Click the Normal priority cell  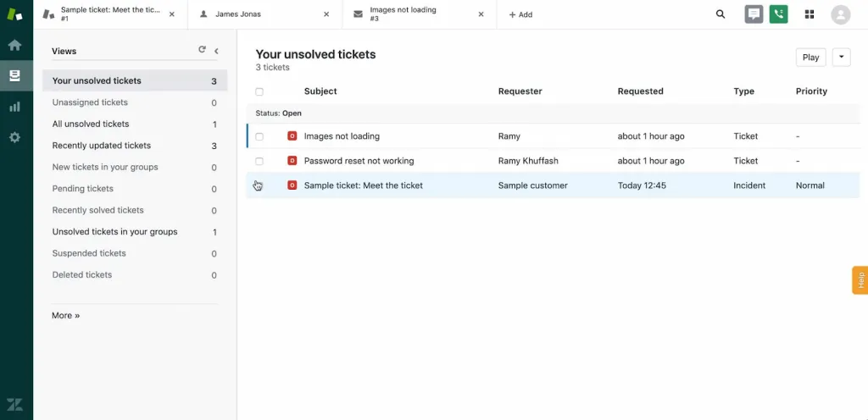pyautogui.click(x=810, y=185)
